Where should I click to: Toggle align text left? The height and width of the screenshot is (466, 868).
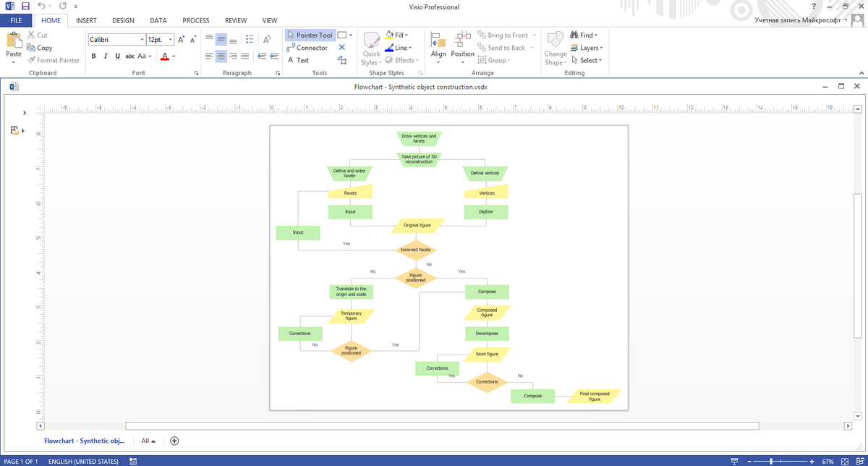(x=209, y=56)
